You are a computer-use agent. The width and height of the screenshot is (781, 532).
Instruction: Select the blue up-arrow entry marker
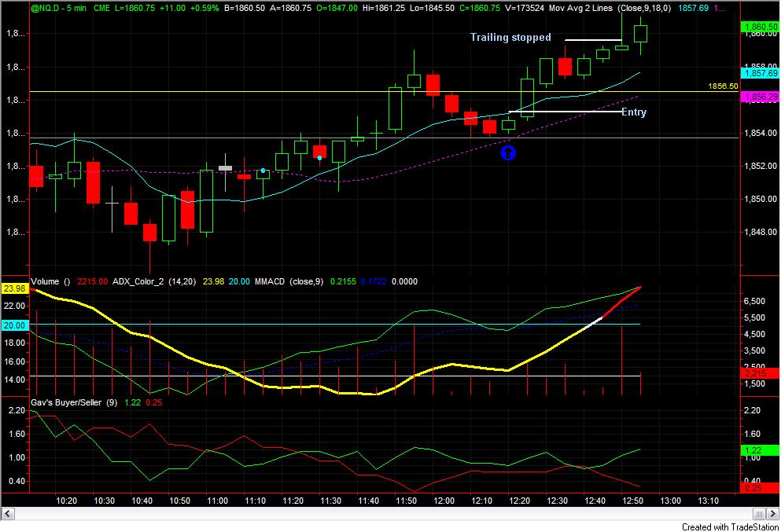click(x=508, y=152)
